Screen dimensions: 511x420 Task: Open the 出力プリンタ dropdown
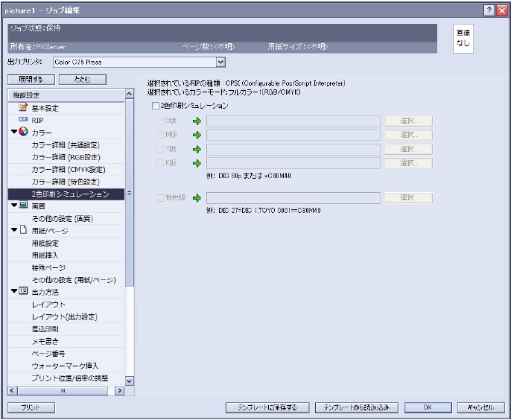click(x=220, y=63)
